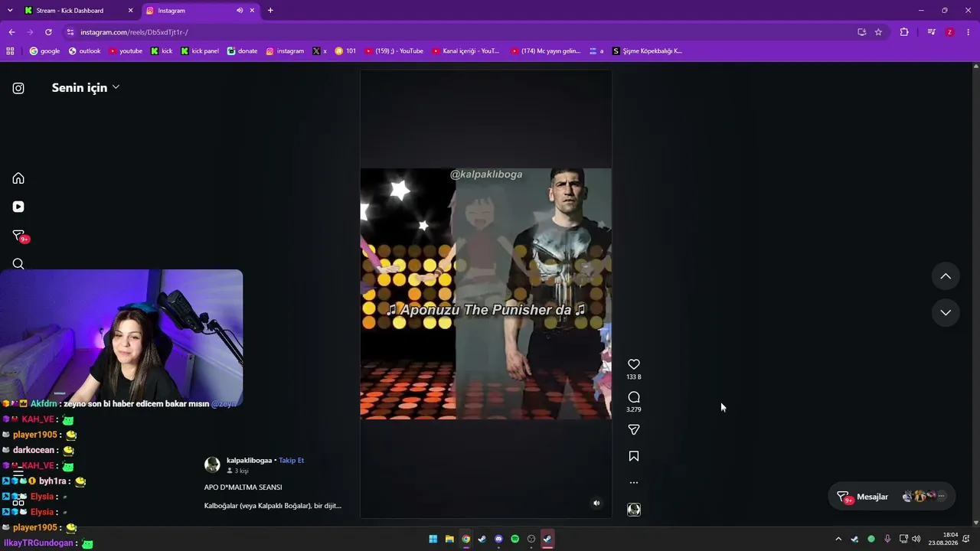Mute the reel's sound
Image resolution: width=980 pixels, height=551 pixels.
point(596,504)
